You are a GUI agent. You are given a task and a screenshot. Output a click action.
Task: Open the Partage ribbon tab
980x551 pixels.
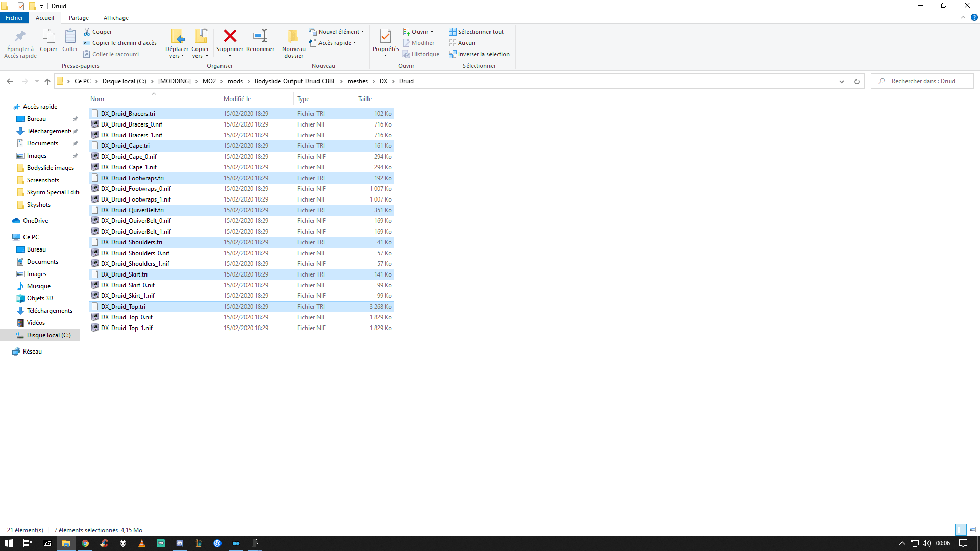coord(79,18)
